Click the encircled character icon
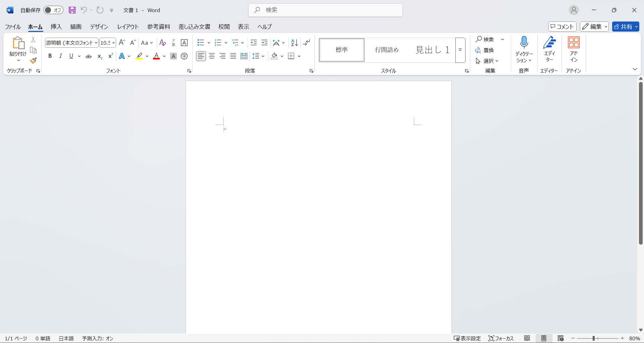The height and width of the screenshot is (343, 644). click(184, 56)
